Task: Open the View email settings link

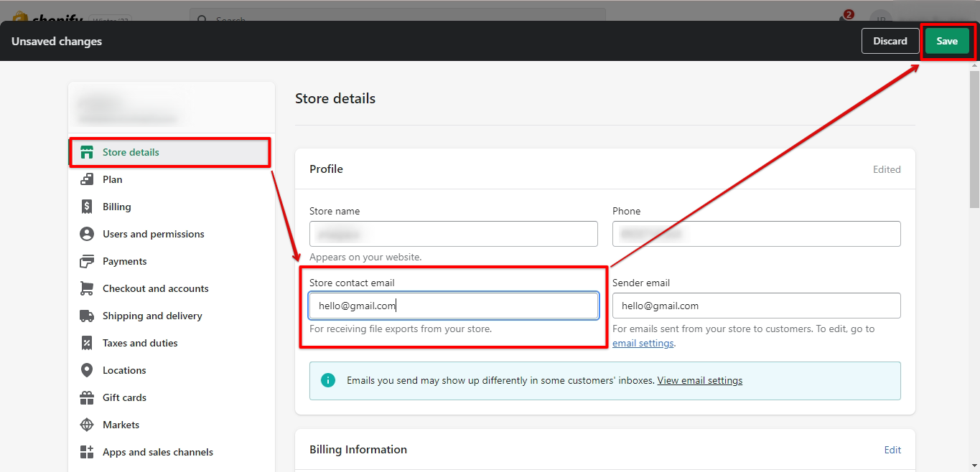Action: tap(699, 381)
